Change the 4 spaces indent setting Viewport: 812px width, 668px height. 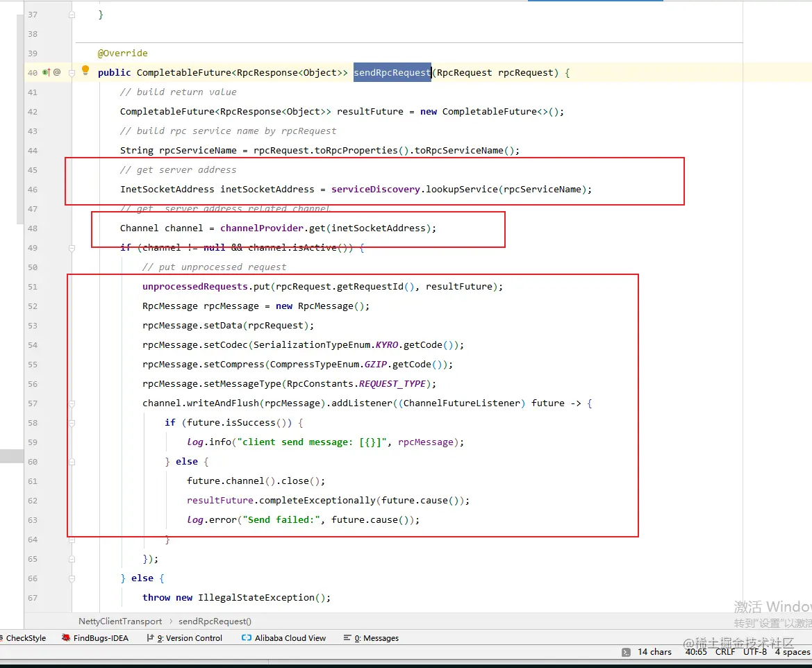click(x=793, y=652)
